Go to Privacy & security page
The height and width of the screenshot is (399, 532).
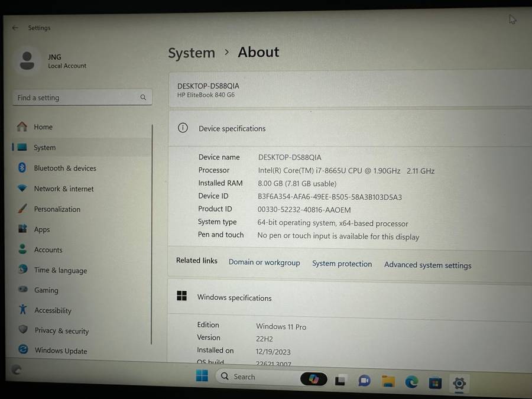tap(61, 330)
